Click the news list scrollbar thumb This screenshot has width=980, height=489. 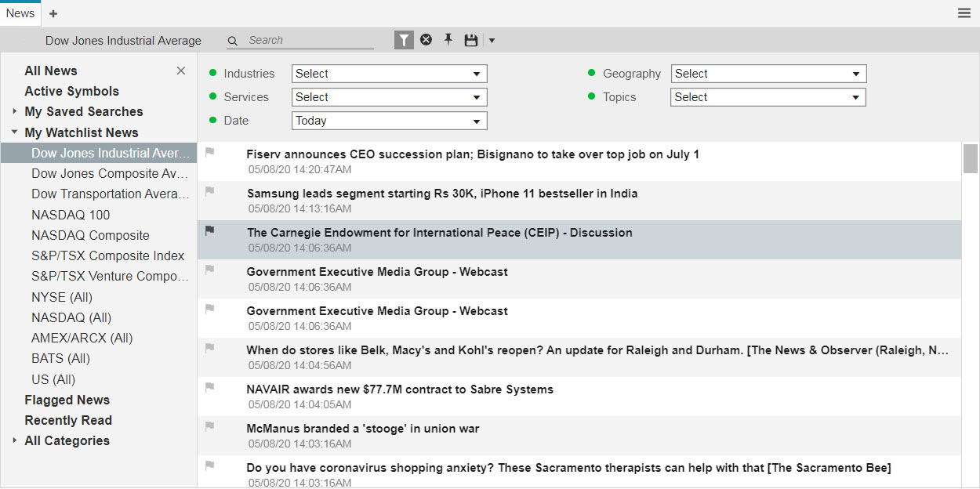pos(971,158)
